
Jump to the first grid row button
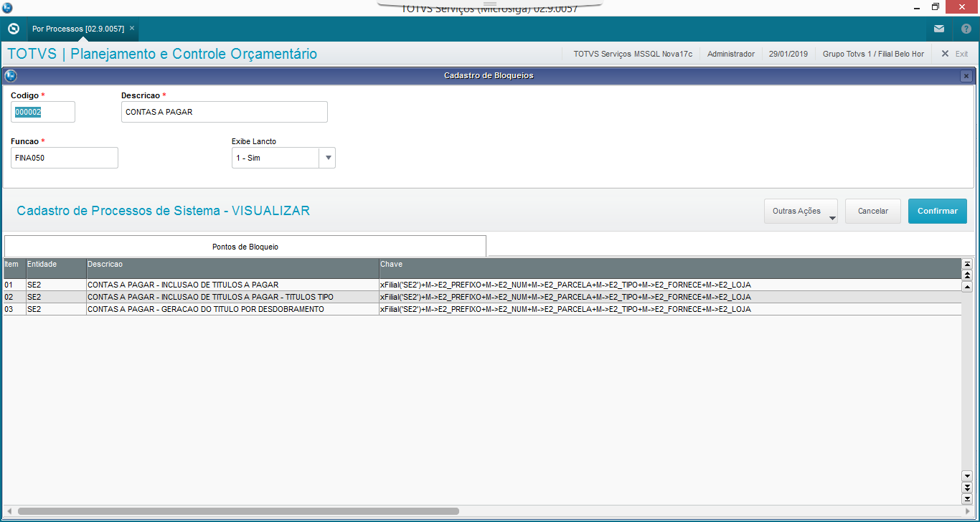pyautogui.click(x=967, y=264)
